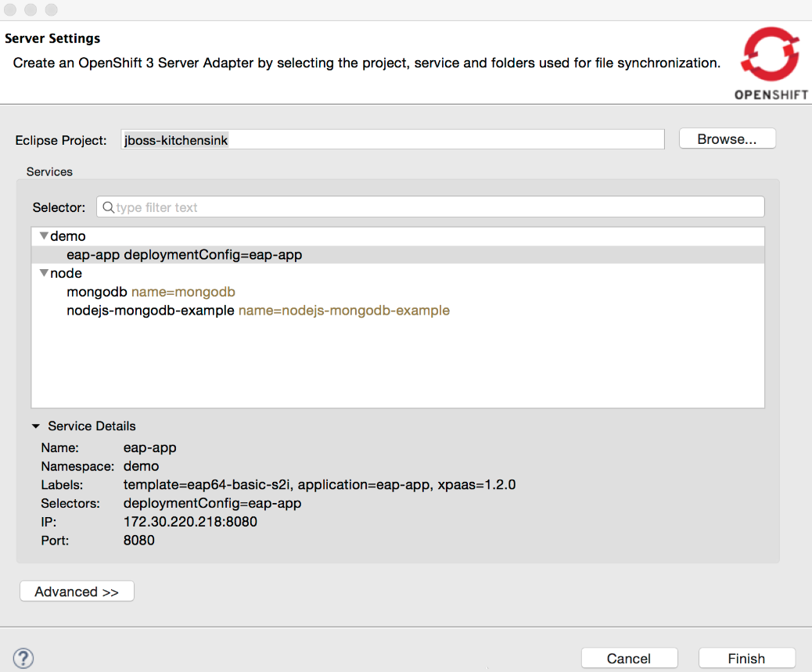The height and width of the screenshot is (672, 812).
Task: Select the eap-app service row
Action: [184, 255]
